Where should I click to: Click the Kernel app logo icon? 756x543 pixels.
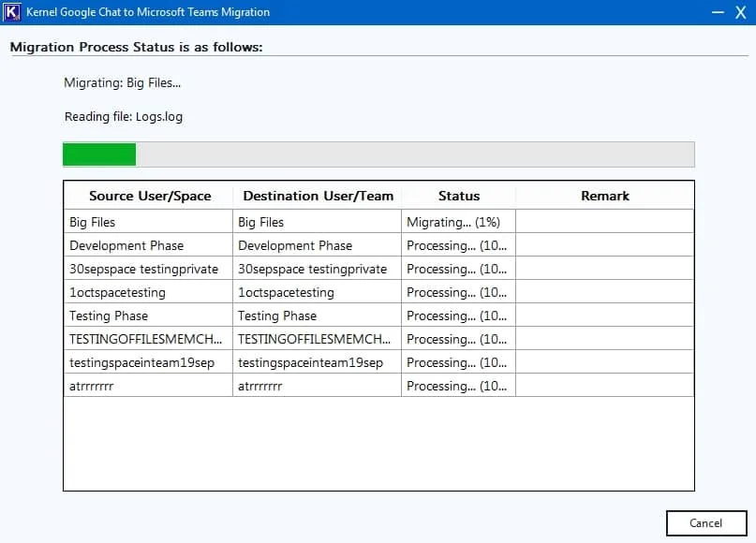[11, 12]
